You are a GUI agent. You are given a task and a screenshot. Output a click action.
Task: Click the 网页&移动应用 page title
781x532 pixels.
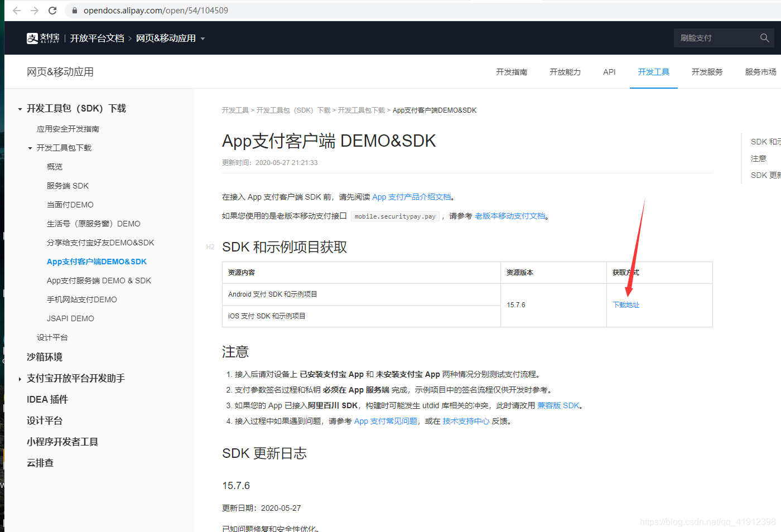click(x=60, y=72)
